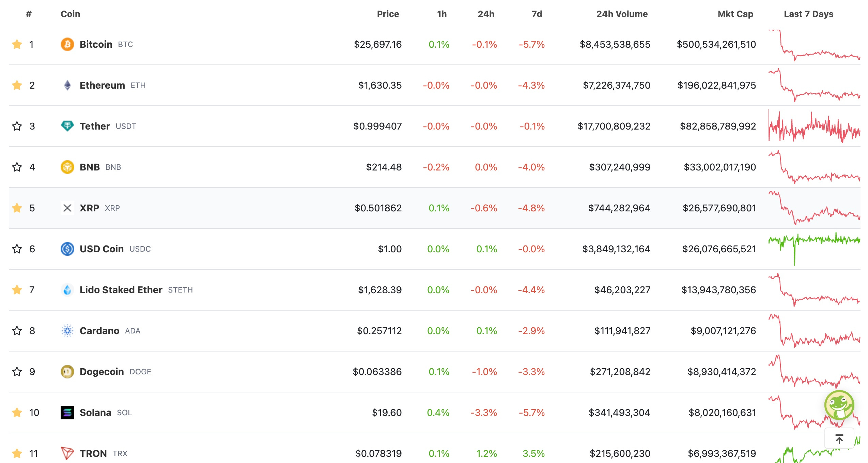Star BNB as favorite

(x=17, y=167)
